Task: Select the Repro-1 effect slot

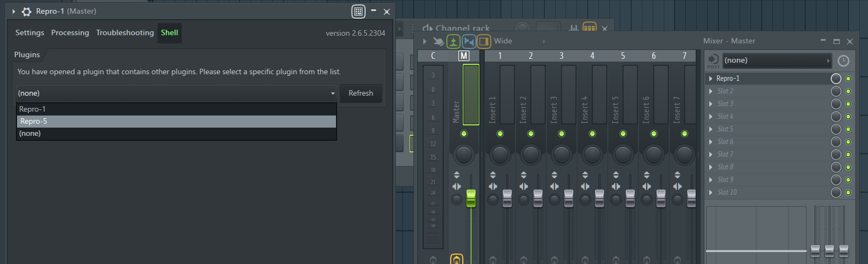Action: [x=768, y=79]
